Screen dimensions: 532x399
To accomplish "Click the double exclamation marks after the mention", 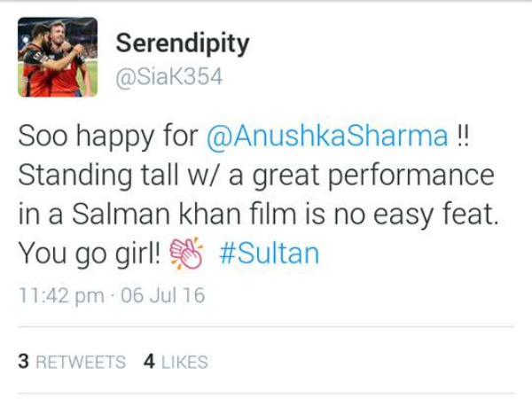I will point(463,137).
